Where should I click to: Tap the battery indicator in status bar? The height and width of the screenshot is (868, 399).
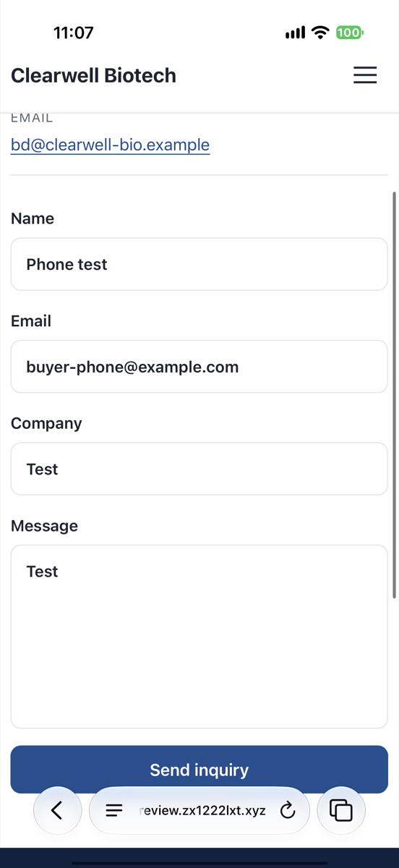coord(350,33)
